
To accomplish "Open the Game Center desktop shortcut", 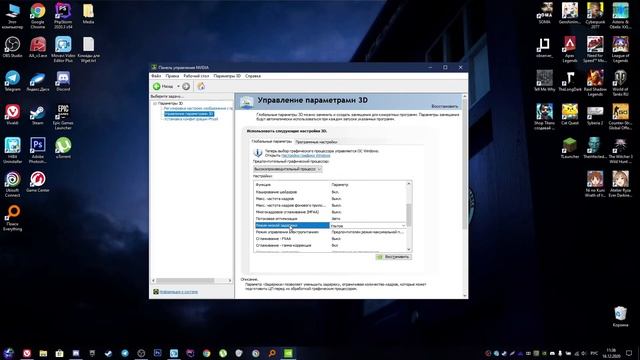I will 38,182.
